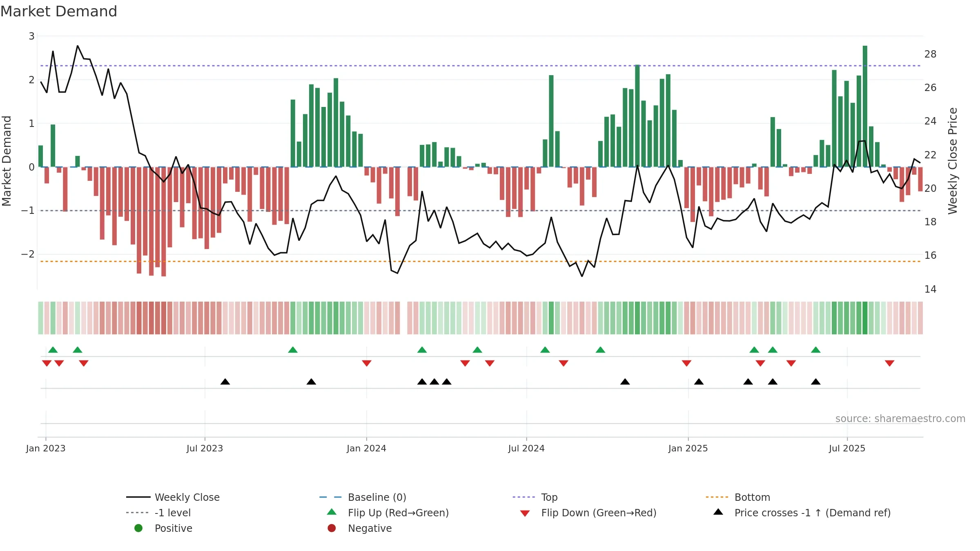980x551 pixels.
Task: Click the red Flip Down triangle in legend
Action: (525, 513)
